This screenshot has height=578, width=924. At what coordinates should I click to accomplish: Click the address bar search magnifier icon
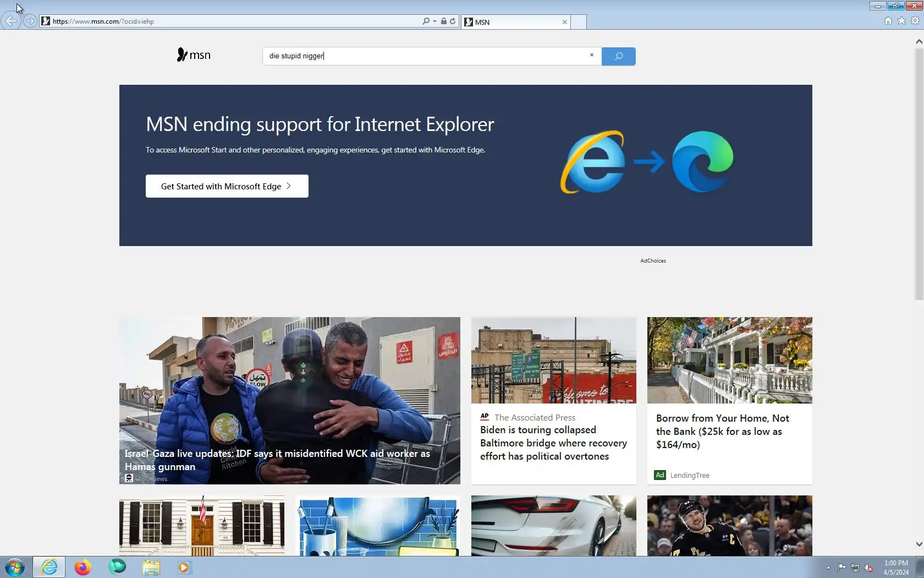click(426, 21)
